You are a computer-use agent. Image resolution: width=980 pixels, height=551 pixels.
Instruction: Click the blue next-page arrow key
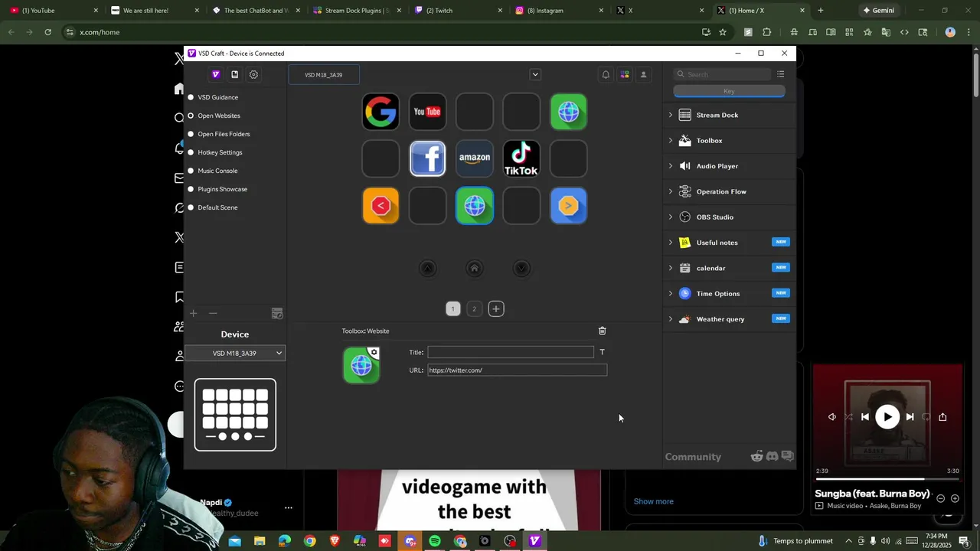568,206
